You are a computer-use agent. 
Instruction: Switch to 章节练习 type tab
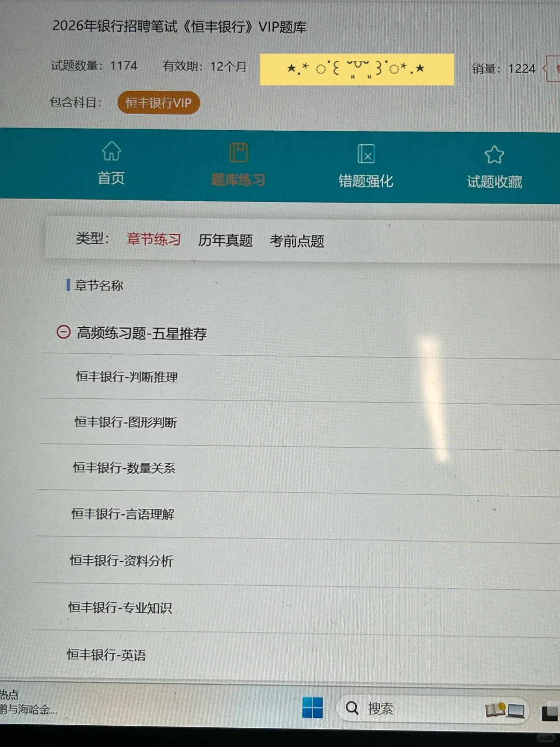tap(154, 239)
